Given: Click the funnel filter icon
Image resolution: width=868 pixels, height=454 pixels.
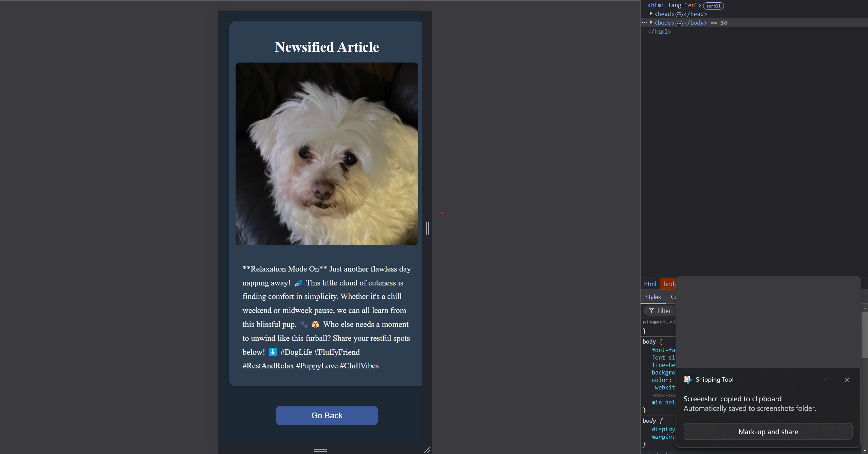Looking at the screenshot, I should point(651,311).
